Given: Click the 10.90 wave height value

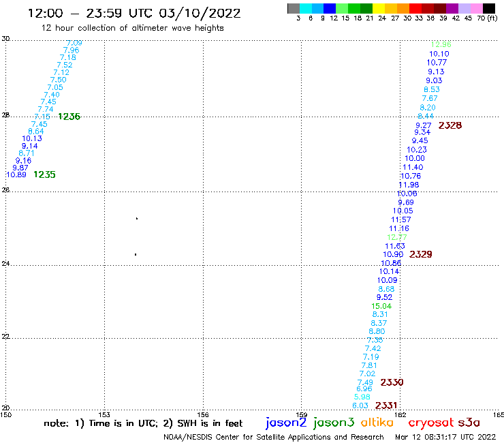Looking at the screenshot, I should [x=393, y=254].
